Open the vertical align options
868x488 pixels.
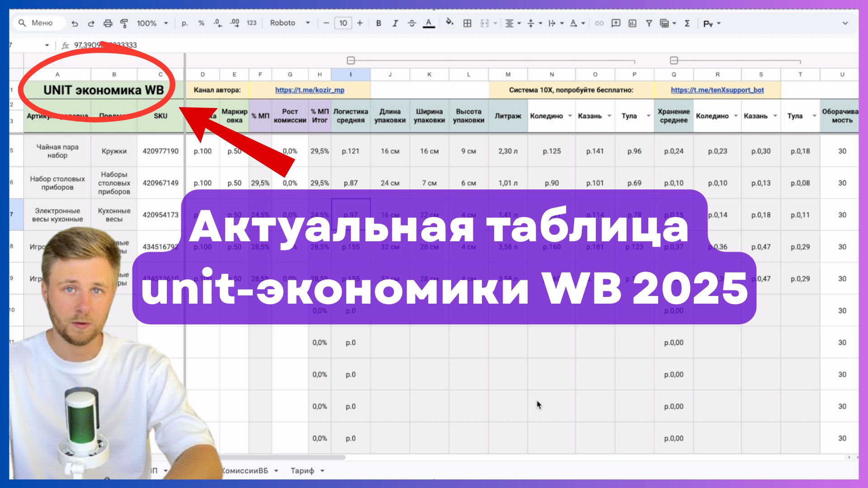tap(534, 23)
